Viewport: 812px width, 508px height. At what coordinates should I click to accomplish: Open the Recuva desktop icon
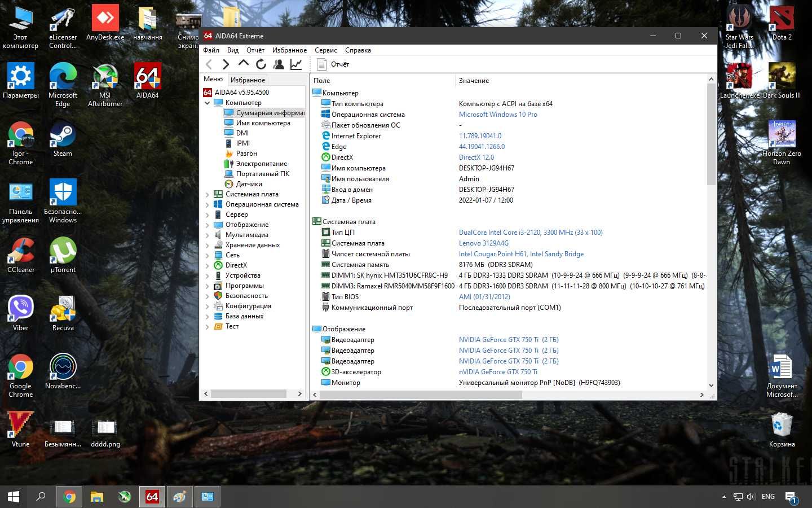point(63,314)
